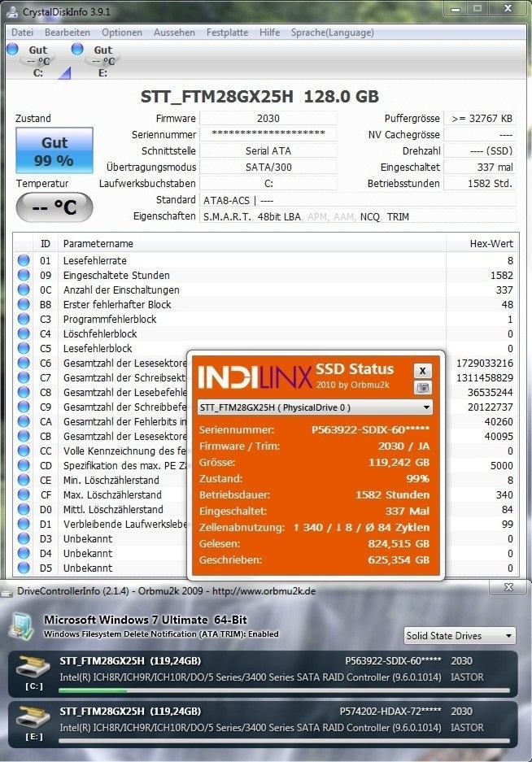Click the Eingeschaltet 337 mal field
Image resolution: width=532 pixels, height=762 pixels.
pos(480,167)
